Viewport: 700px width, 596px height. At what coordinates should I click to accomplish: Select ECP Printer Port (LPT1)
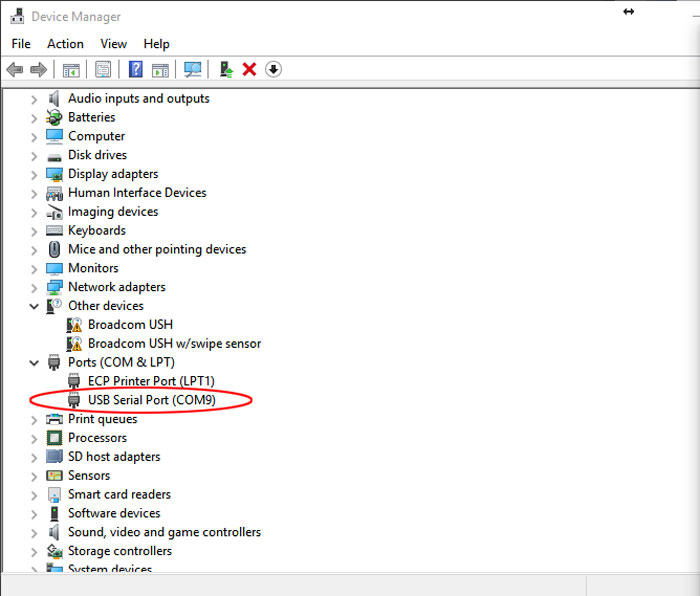point(151,381)
